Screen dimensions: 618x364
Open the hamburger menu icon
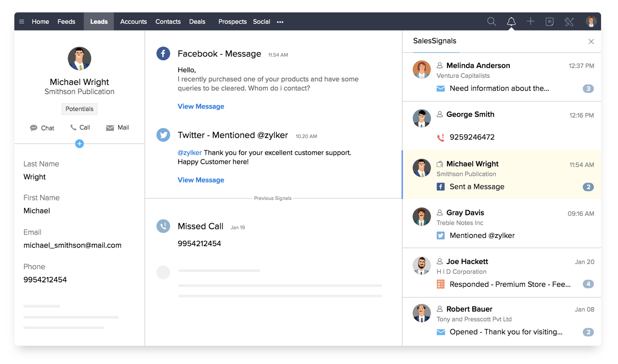pyautogui.click(x=22, y=22)
